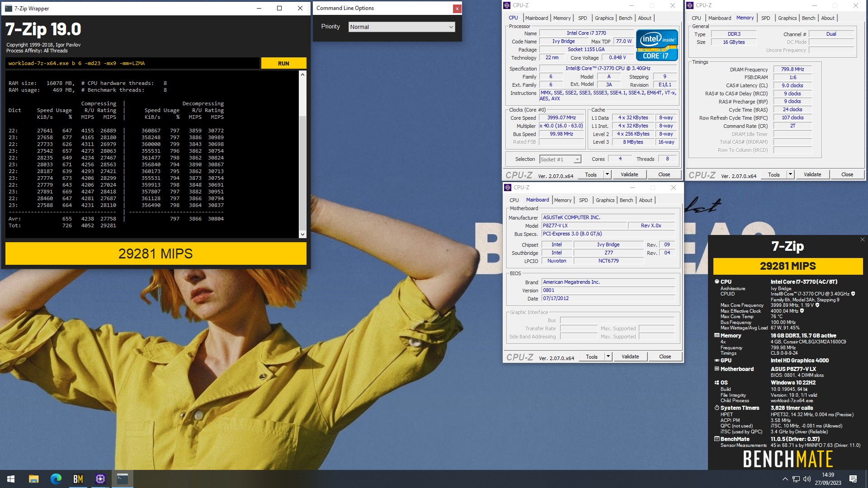Open Graphics tab in CPU-Z Mainboard window
The width and height of the screenshot is (868, 488).
[605, 200]
